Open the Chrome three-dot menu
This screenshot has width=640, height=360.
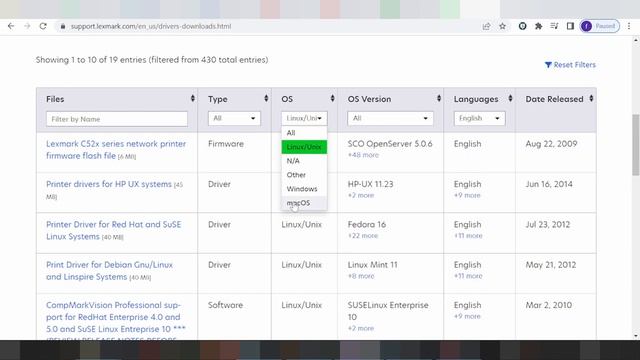point(629,26)
